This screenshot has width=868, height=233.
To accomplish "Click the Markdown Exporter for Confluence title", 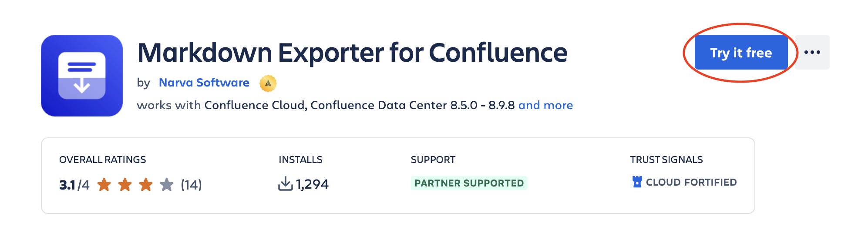I will (352, 53).
